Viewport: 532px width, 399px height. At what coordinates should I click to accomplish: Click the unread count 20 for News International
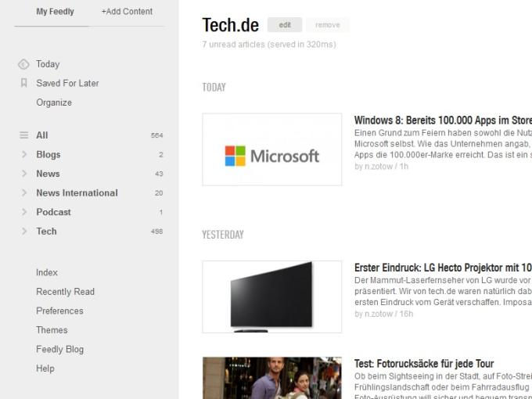click(x=159, y=193)
